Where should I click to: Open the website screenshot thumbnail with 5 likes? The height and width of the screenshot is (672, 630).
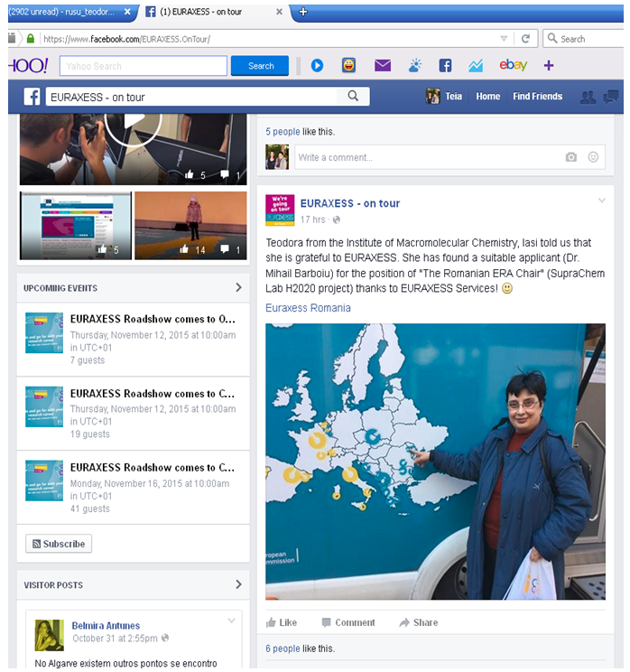(76, 226)
